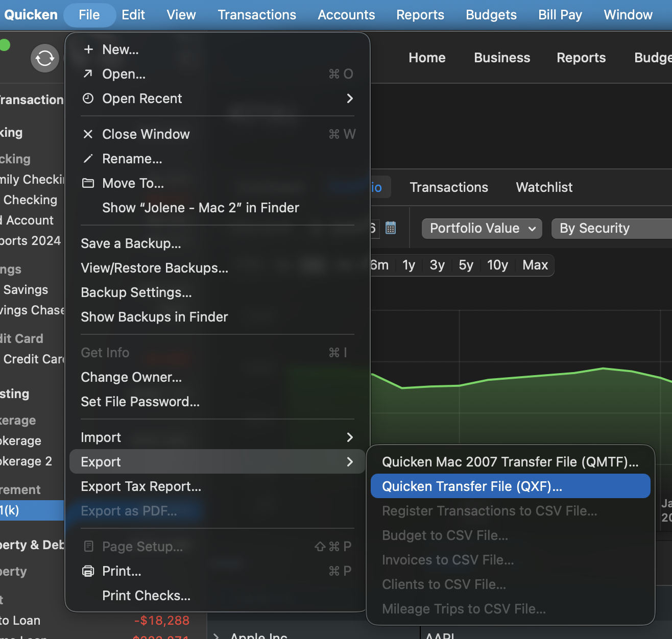Click the arrow icon beside Open...
The image size is (672, 639).
coord(88,73)
